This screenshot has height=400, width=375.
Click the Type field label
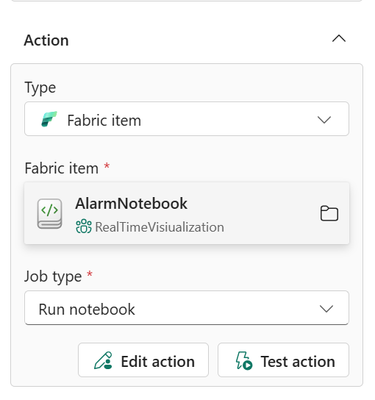(x=40, y=88)
